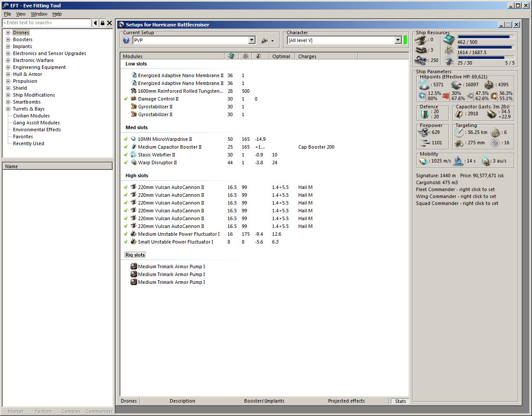
Task: Click the Optimal column header
Action: (282, 56)
